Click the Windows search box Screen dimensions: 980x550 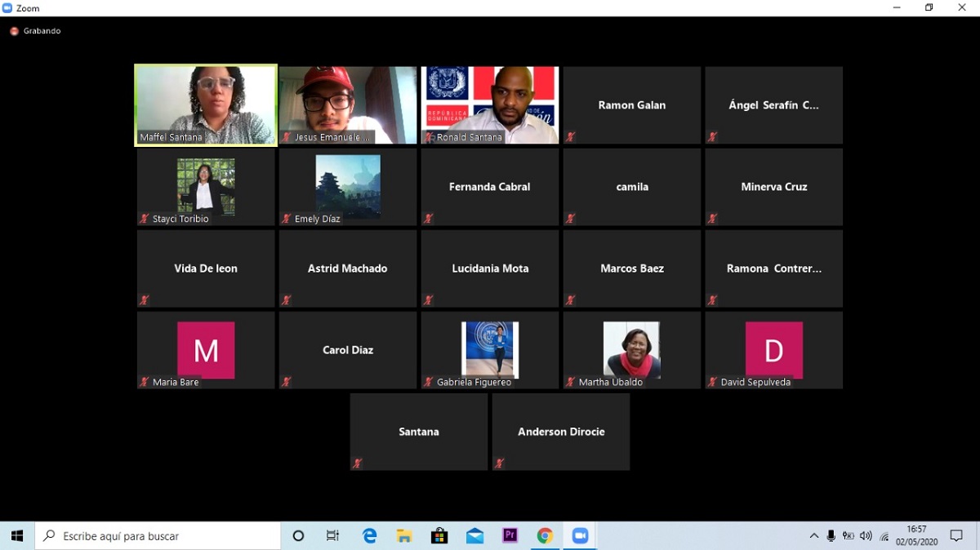point(158,536)
